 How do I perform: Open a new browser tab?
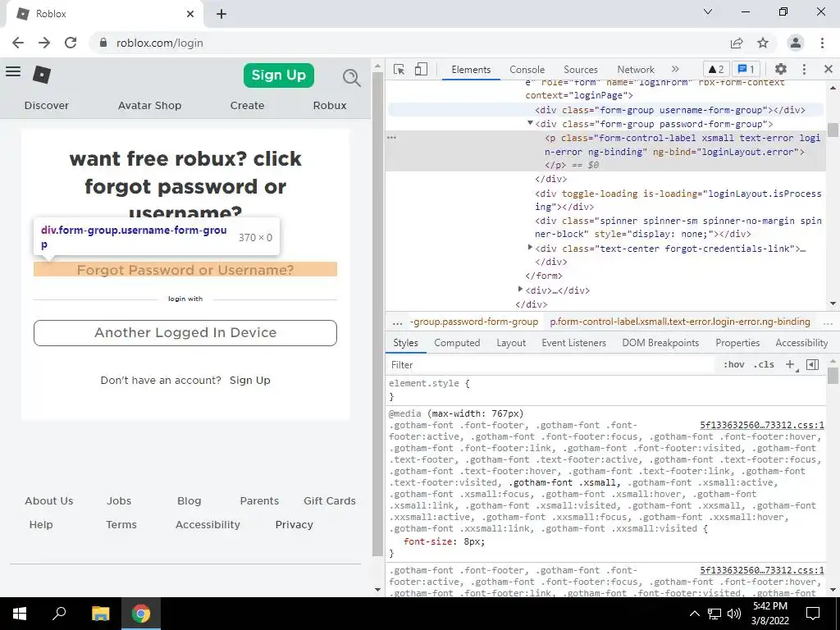221,14
